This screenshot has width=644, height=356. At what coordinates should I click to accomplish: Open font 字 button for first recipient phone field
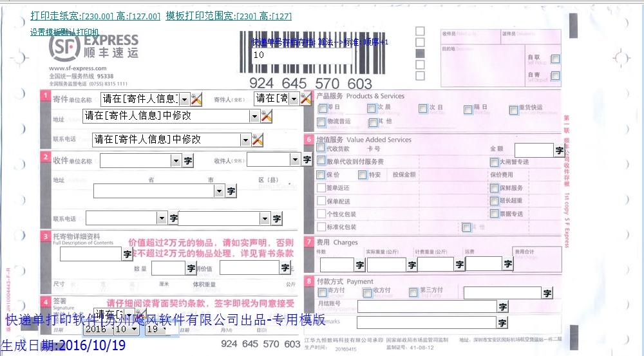pyautogui.click(x=173, y=218)
